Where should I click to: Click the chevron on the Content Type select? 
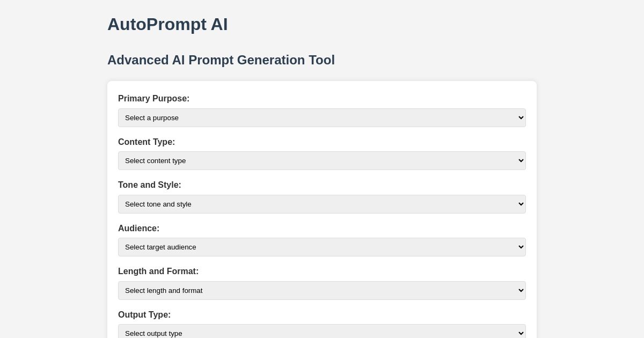click(518, 160)
